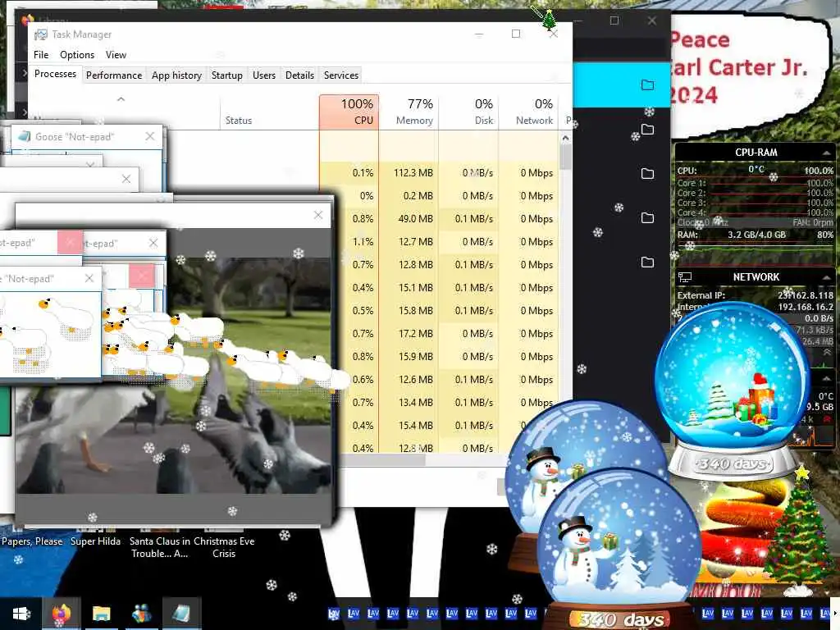The width and height of the screenshot is (840, 630).
Task: Open File Explorer from the taskbar
Action: pos(101,614)
